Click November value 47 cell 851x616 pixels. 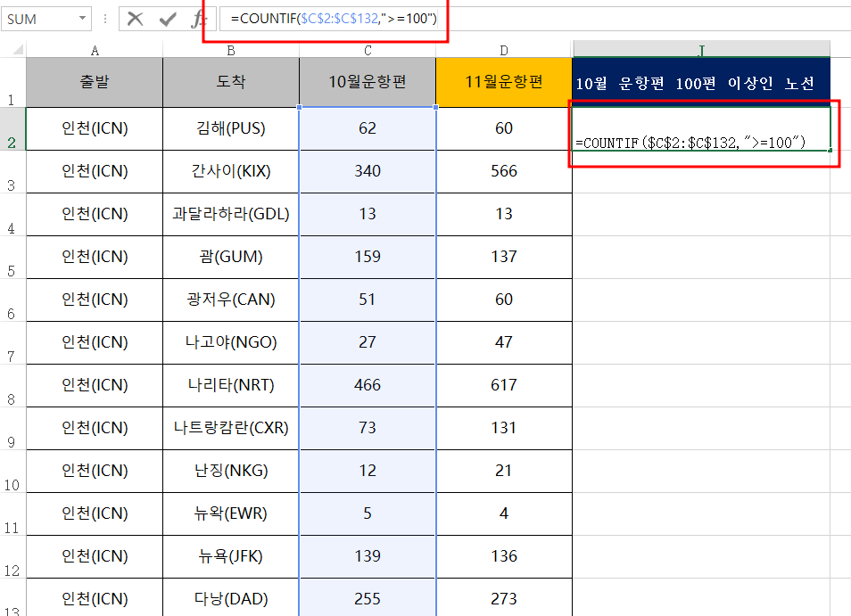point(504,343)
